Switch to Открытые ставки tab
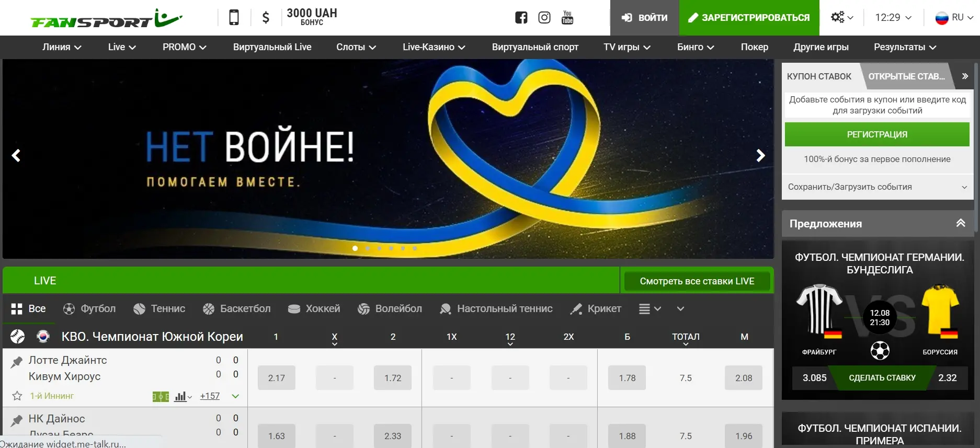This screenshot has width=980, height=448. click(906, 76)
